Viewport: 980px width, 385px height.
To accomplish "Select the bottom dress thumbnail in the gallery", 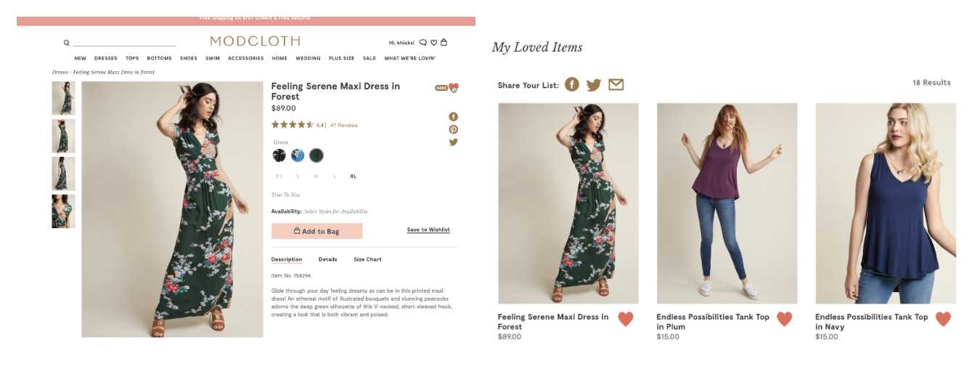I will [x=63, y=211].
